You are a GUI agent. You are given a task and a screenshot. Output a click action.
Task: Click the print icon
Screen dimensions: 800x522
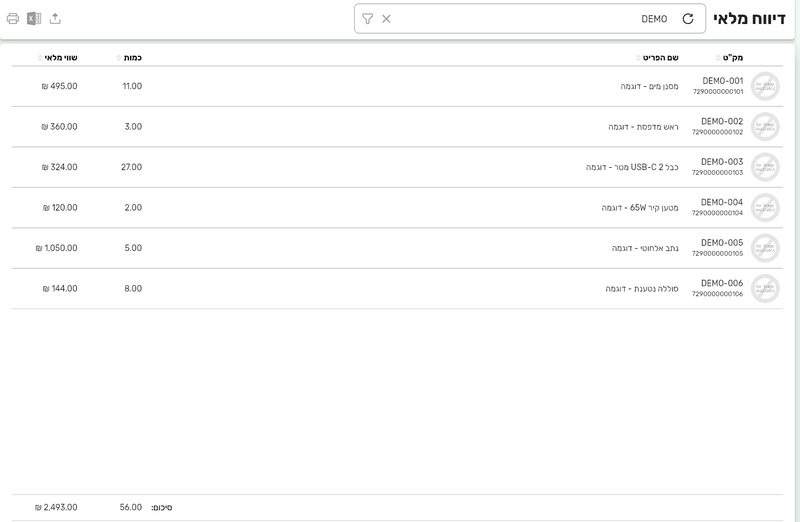click(x=13, y=19)
